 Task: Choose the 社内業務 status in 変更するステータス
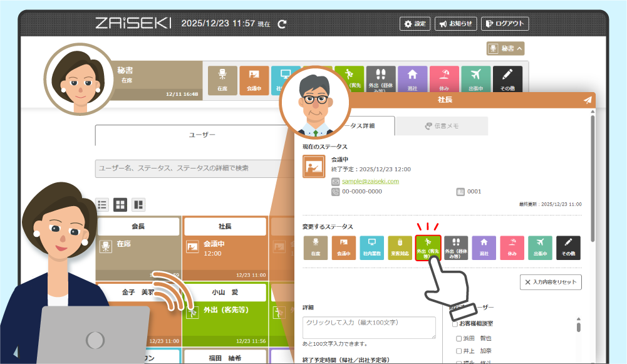(372, 248)
